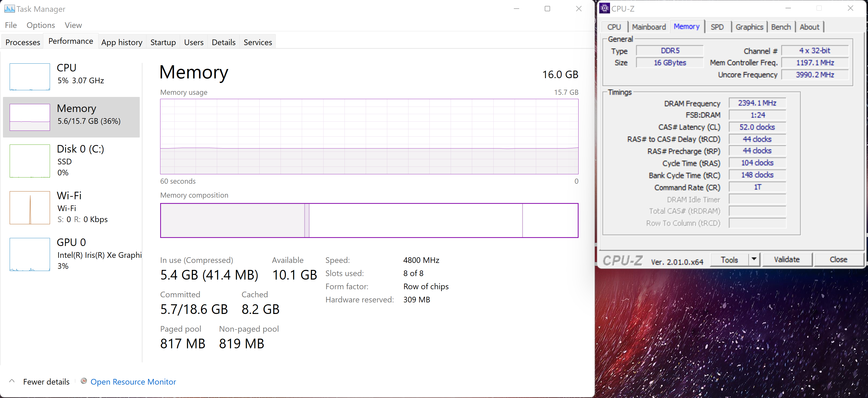
Task: Open the Tools dropdown arrow in CPU-Z
Action: [754, 259]
